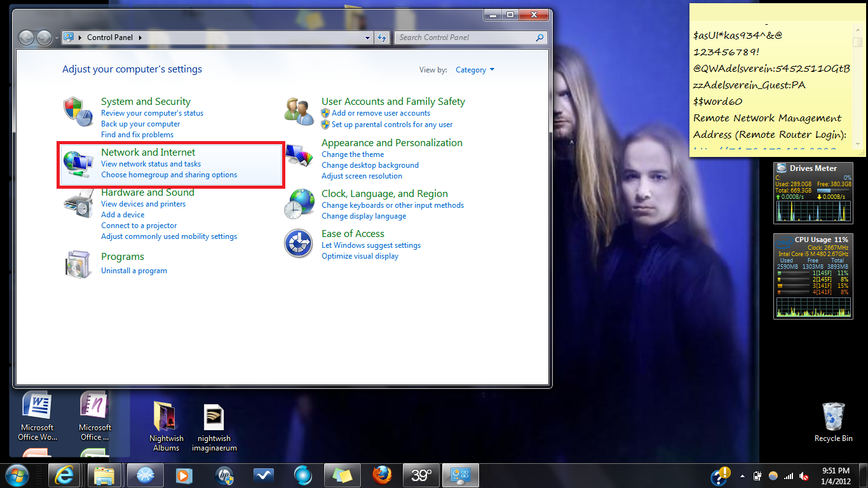Launch Internet Explorer from the taskbar

(64, 475)
